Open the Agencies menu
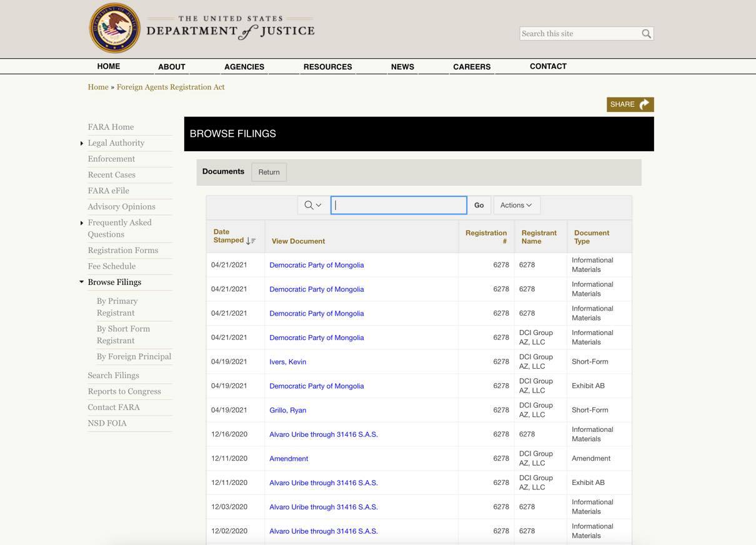The image size is (756, 545). [x=244, y=67]
